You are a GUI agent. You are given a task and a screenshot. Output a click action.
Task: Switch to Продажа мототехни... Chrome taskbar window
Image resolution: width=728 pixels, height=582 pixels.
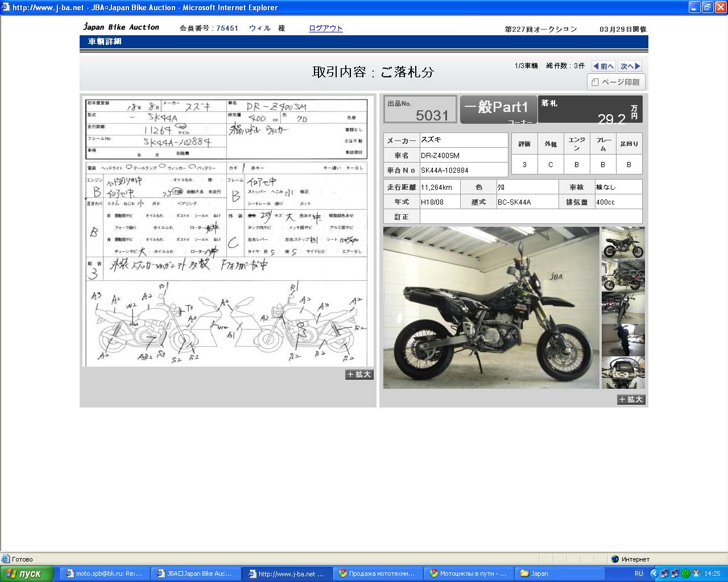(x=378, y=573)
